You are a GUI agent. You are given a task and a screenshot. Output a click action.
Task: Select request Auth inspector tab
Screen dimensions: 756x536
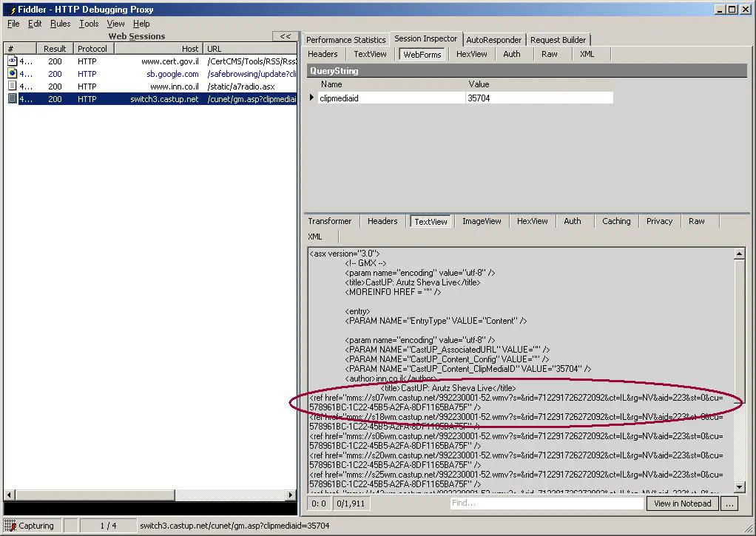pyautogui.click(x=512, y=54)
